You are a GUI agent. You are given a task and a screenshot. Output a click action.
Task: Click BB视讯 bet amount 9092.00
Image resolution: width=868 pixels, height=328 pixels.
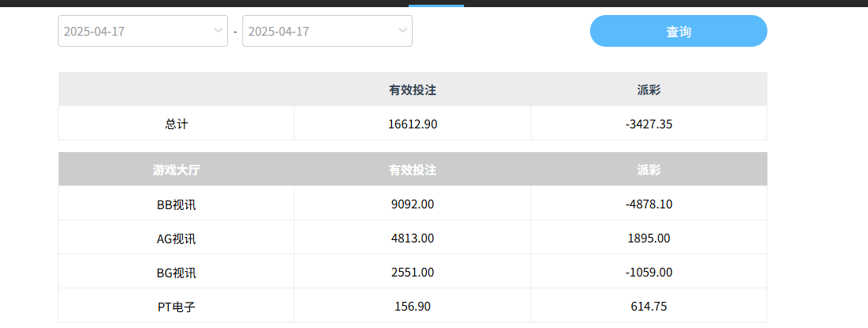pyautogui.click(x=412, y=204)
